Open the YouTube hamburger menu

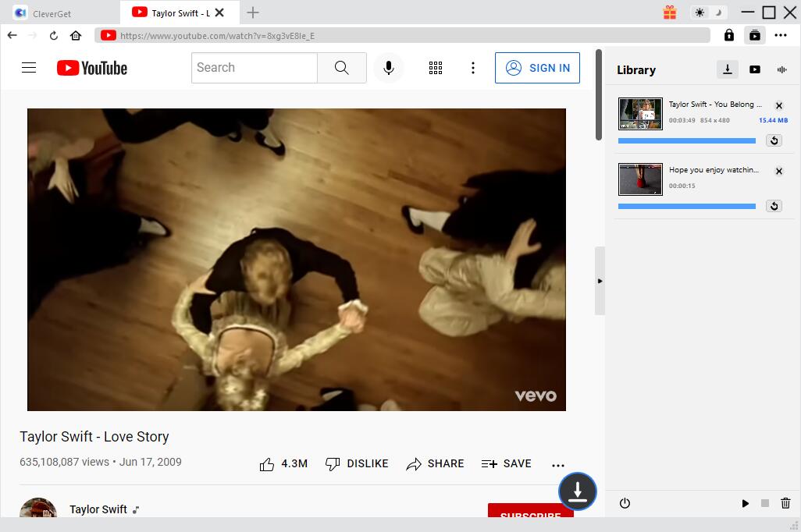coord(29,68)
